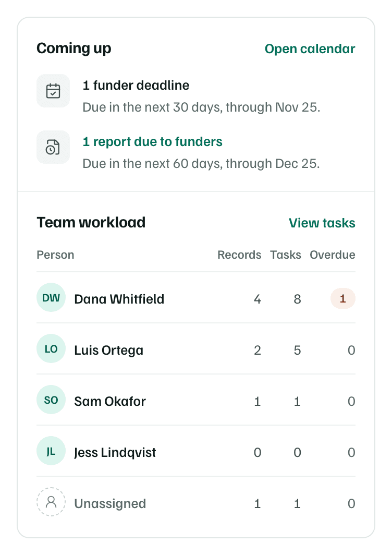Click the Overdue column header

pyautogui.click(x=333, y=255)
